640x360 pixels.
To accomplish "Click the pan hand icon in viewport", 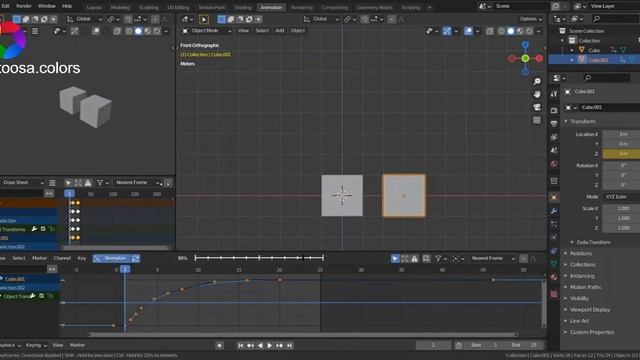I will click(537, 94).
